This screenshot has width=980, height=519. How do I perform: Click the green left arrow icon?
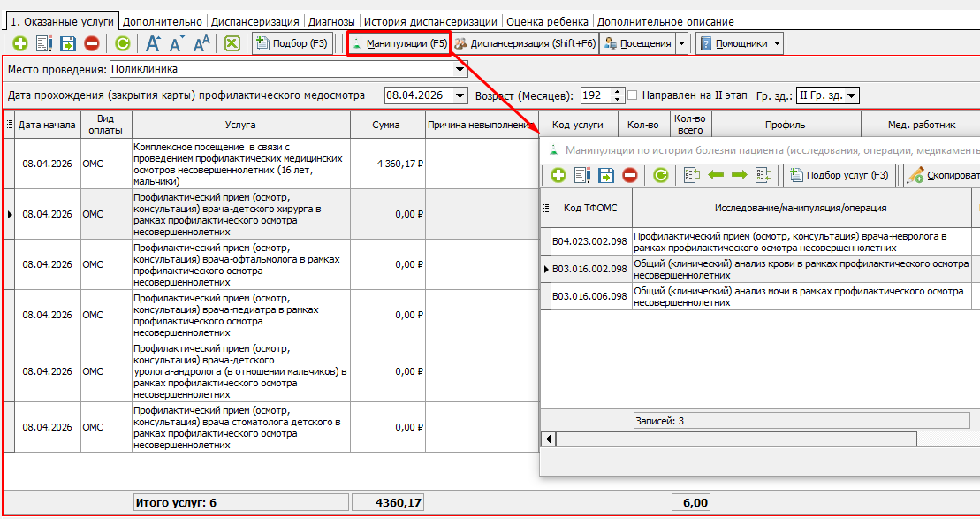[x=716, y=175]
